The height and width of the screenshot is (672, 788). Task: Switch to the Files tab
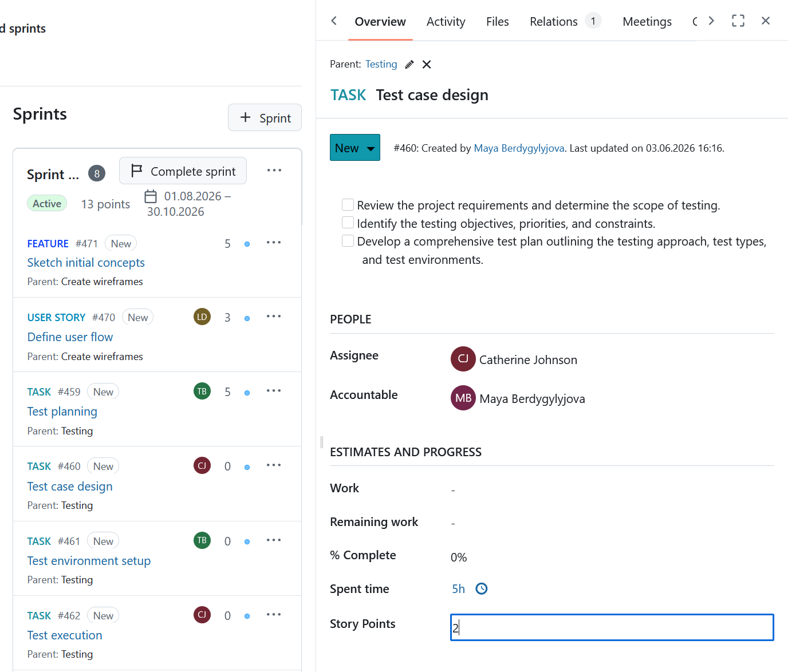(498, 22)
